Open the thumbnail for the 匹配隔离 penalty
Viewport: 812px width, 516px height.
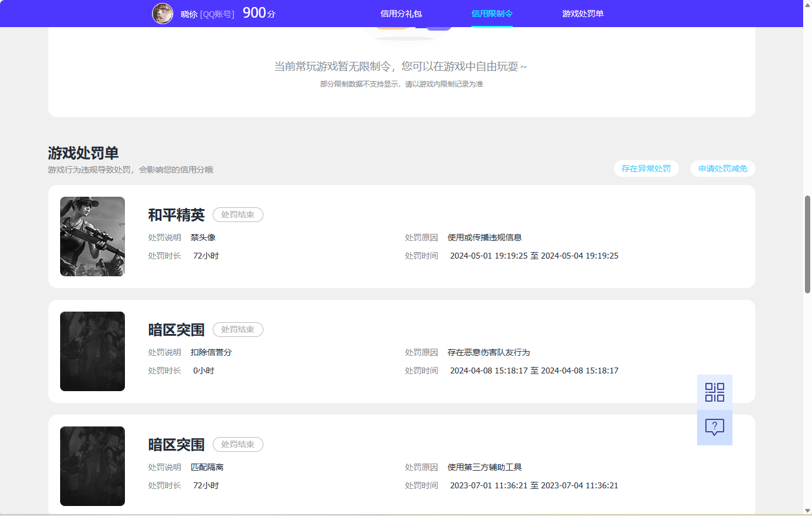point(93,466)
